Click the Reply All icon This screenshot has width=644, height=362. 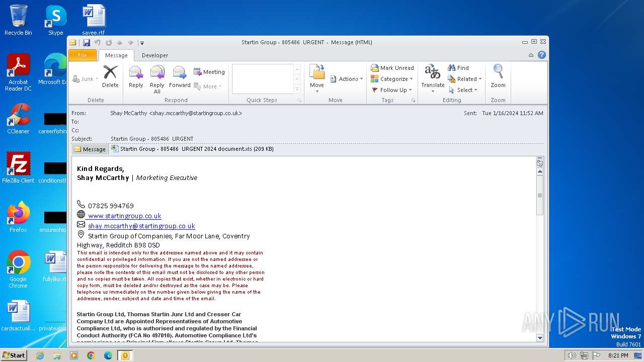tap(157, 80)
